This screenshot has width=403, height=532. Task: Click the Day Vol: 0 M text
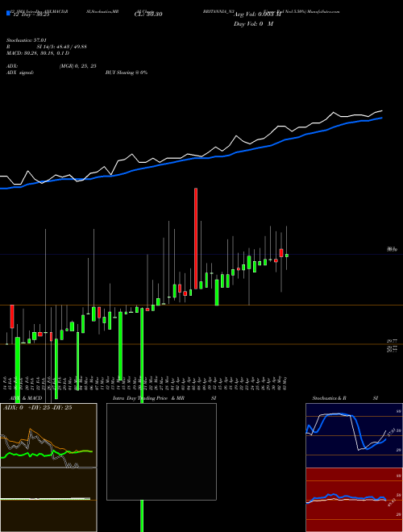[x=253, y=24]
